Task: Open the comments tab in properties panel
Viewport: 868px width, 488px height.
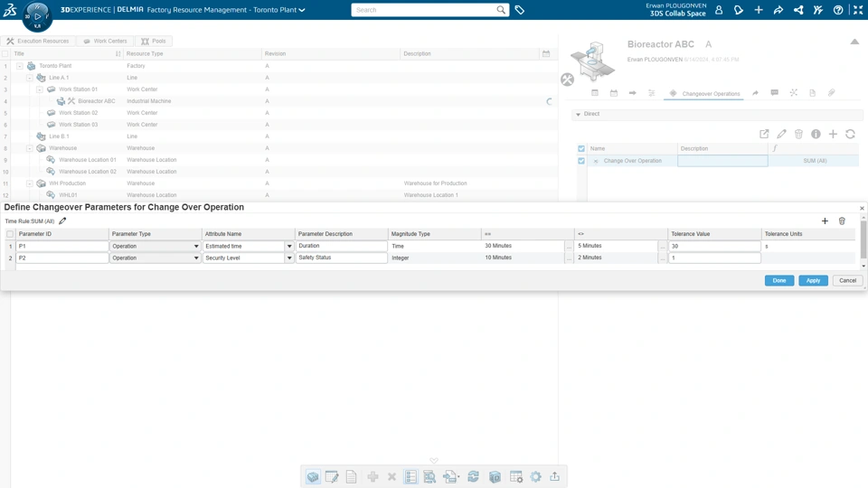Action: [775, 93]
